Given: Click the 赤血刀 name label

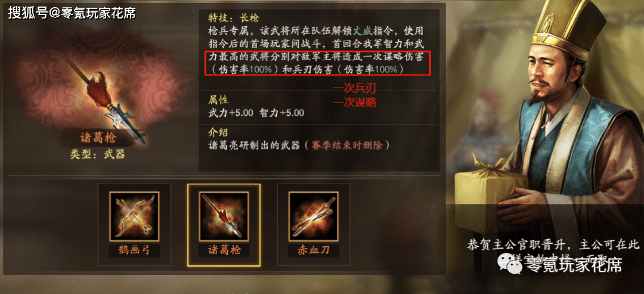Looking at the screenshot, I should (314, 250).
